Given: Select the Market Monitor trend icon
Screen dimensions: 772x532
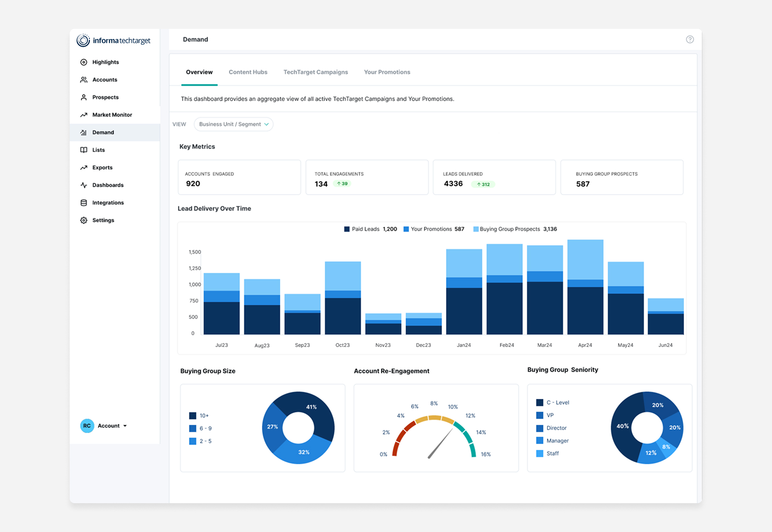Looking at the screenshot, I should (84, 115).
